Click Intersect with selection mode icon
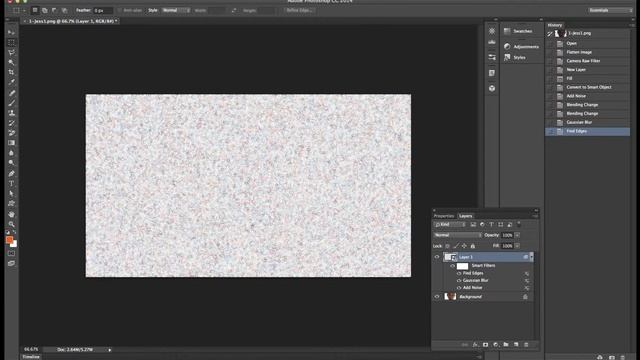 [x=64, y=10]
